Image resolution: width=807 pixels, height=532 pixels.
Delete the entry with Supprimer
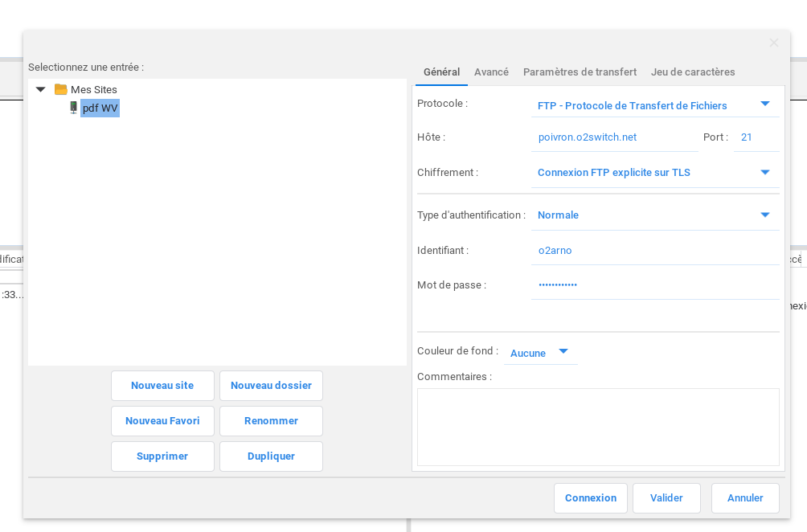(x=162, y=456)
